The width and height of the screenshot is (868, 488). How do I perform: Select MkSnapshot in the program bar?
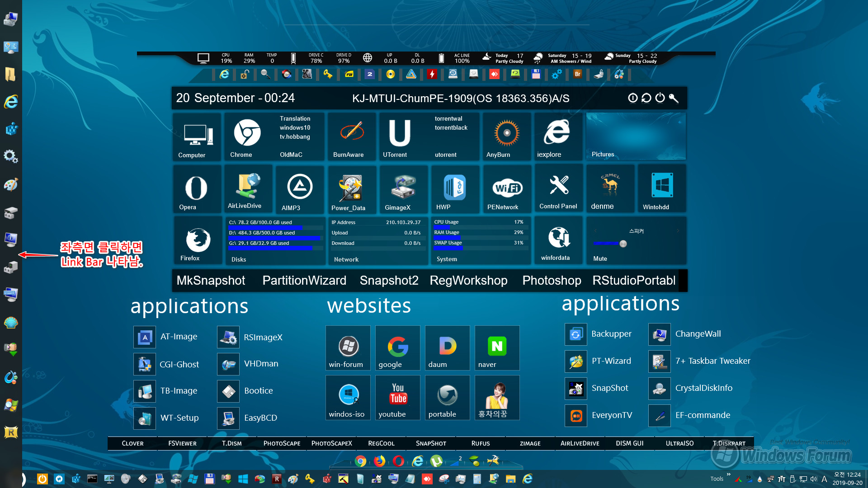click(x=211, y=281)
